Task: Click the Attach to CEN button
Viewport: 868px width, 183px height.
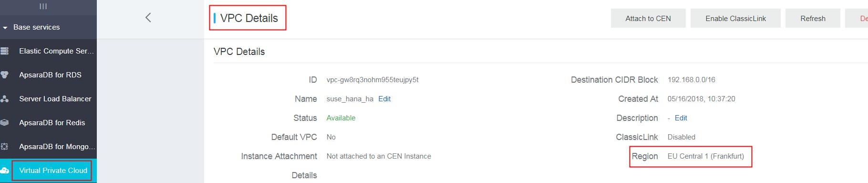Action: [x=648, y=18]
